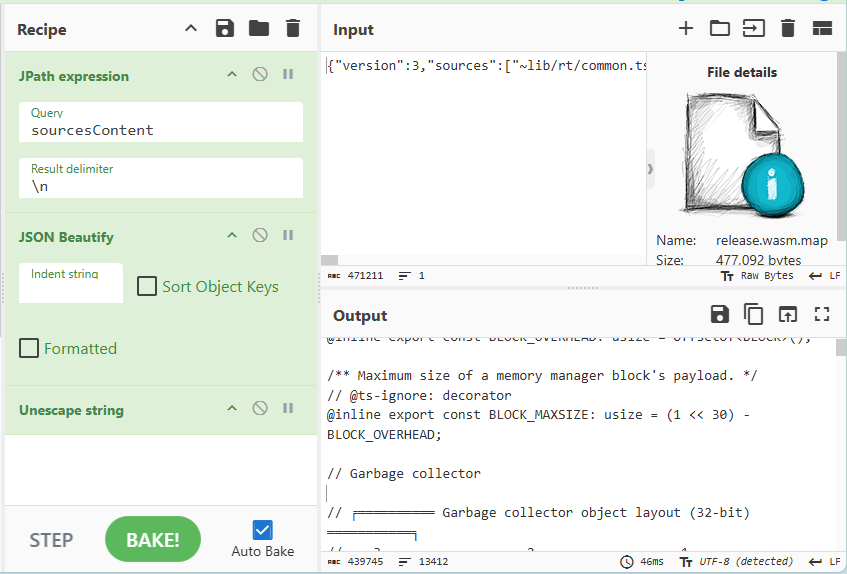This screenshot has height=574, width=847.
Task: Reset the pane layout
Action: (822, 29)
